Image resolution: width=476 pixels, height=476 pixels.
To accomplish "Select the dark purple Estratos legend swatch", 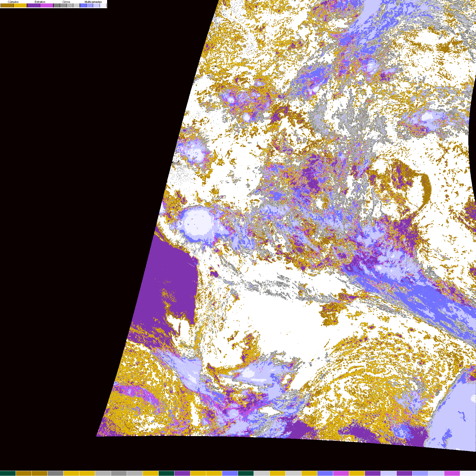I will [x=34, y=5].
